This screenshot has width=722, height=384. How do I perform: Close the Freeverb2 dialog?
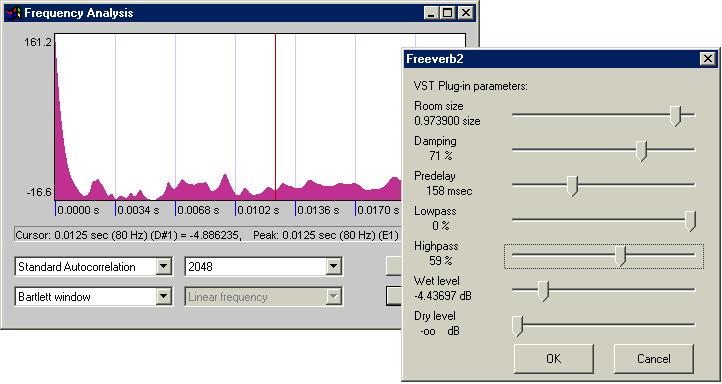tap(707, 59)
